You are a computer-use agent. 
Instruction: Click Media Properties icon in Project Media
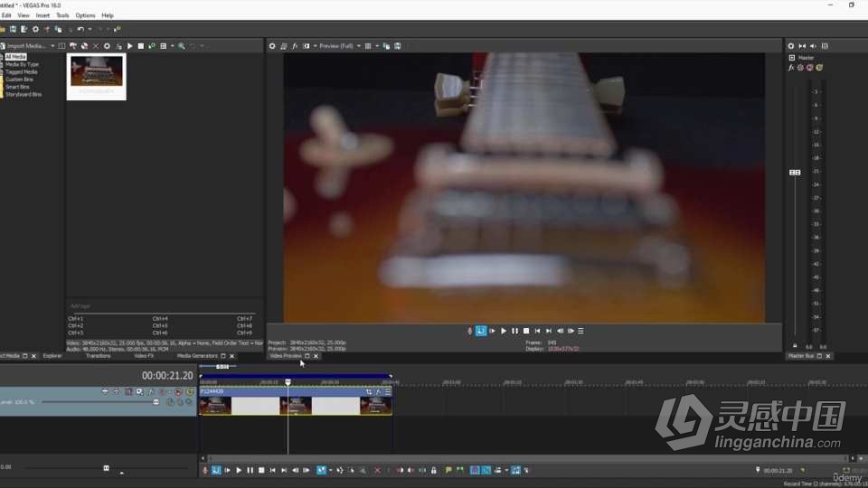pyautogui.click(x=107, y=46)
